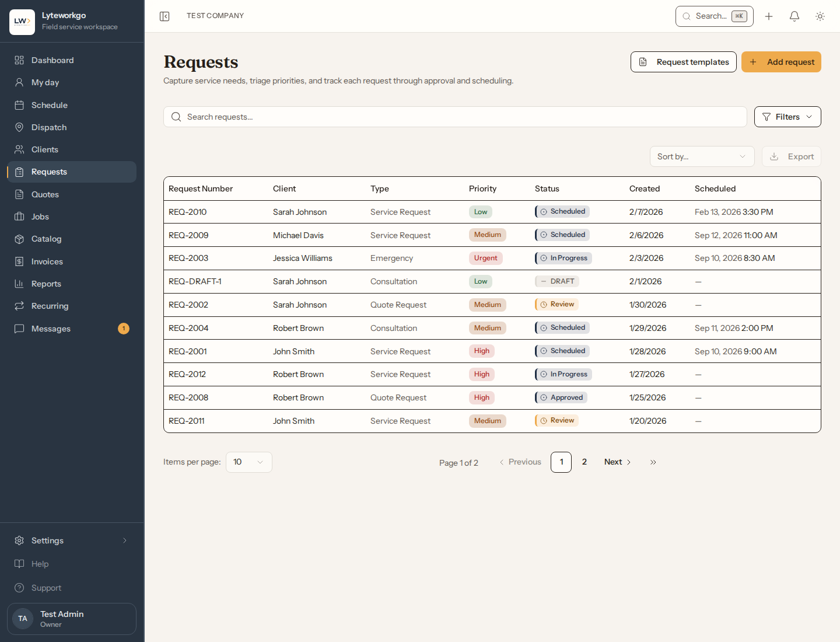
Task: Click Jessica Williams client name
Action: click(x=303, y=258)
